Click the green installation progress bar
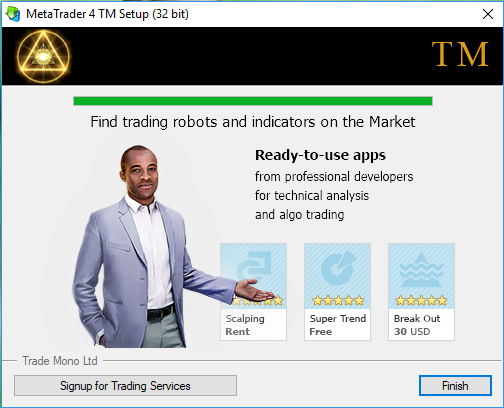Image resolution: width=504 pixels, height=408 pixels. [253, 101]
